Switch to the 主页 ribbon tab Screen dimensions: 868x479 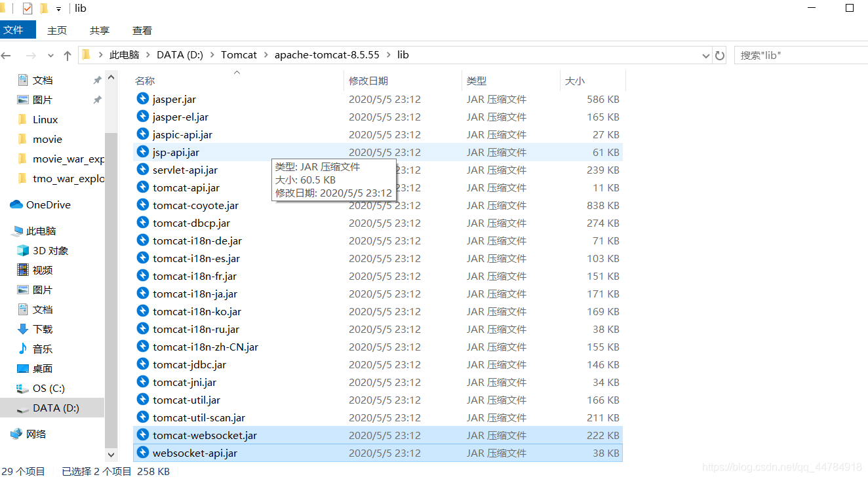57,30
